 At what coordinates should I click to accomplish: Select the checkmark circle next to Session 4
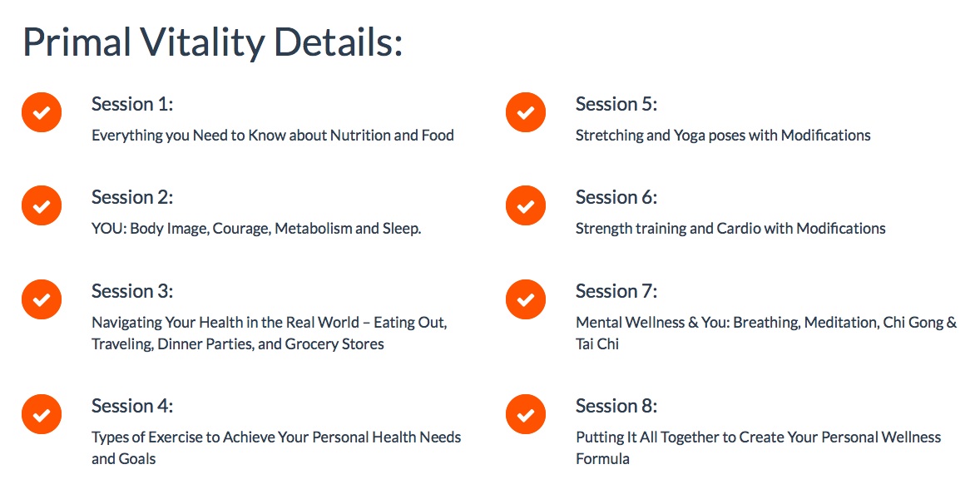[x=42, y=414]
